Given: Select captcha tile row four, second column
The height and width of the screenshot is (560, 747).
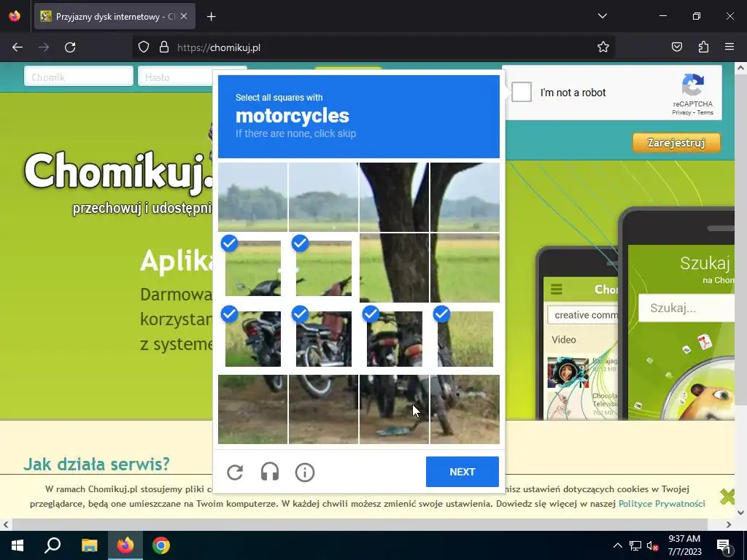Looking at the screenshot, I should pyautogui.click(x=323, y=410).
